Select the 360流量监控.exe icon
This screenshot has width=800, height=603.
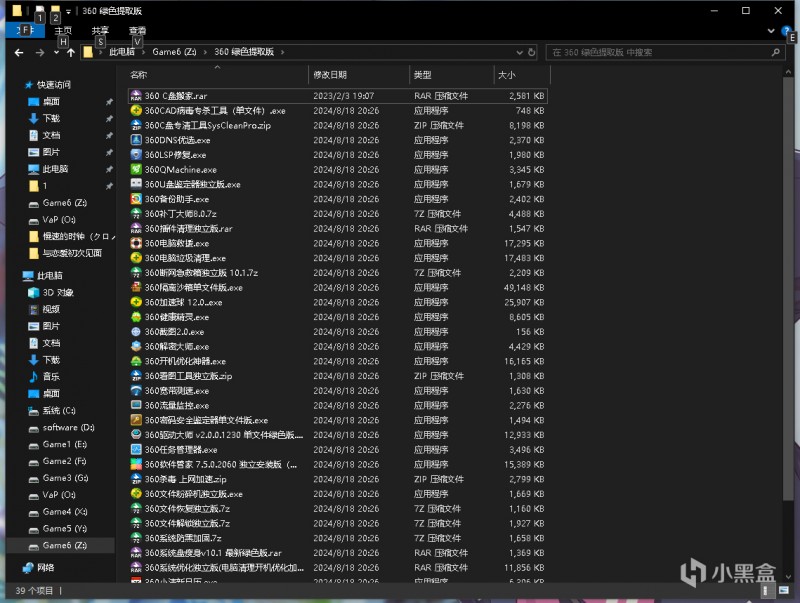pyautogui.click(x=136, y=405)
